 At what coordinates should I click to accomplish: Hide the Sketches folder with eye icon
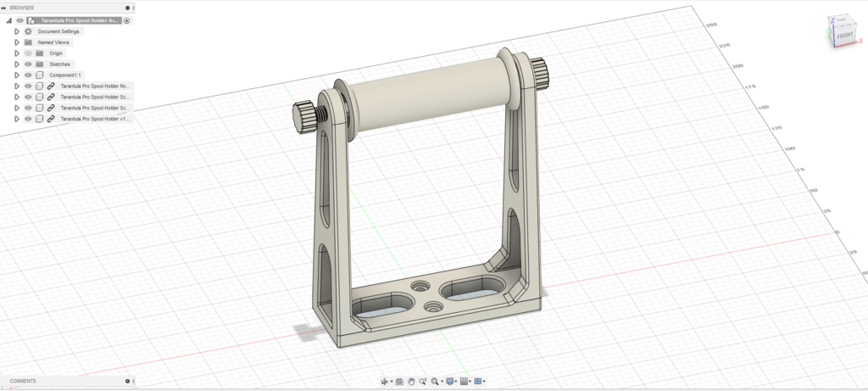click(x=28, y=64)
